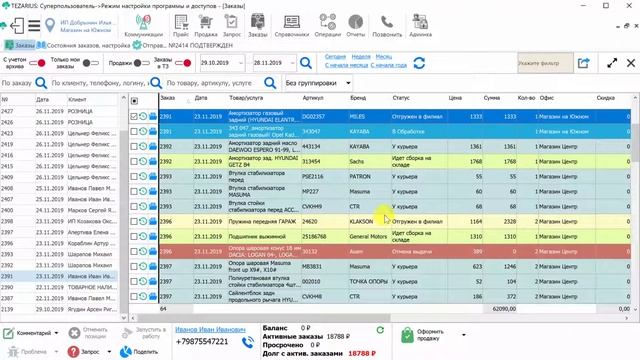Click the Комментарий button

click(28, 333)
